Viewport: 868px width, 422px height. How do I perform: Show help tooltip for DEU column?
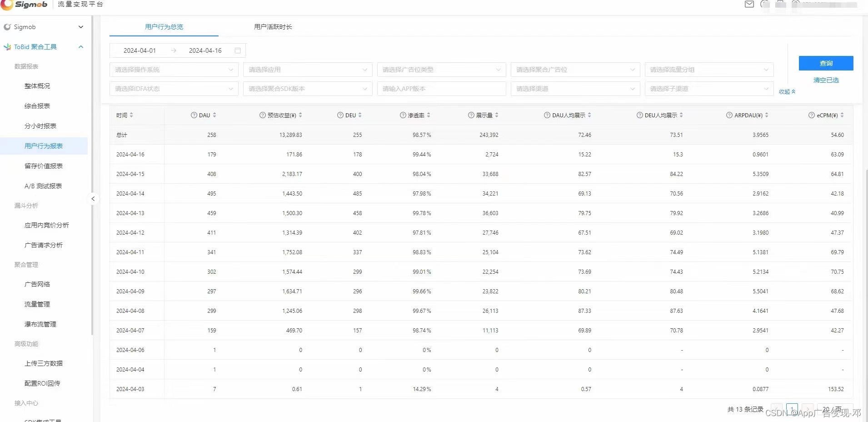tap(340, 115)
